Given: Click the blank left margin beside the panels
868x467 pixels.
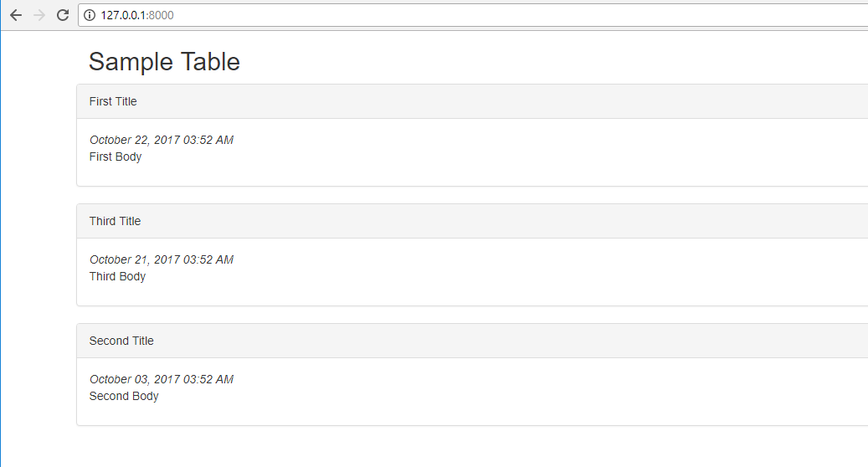Looking at the screenshot, I should coord(38,251).
